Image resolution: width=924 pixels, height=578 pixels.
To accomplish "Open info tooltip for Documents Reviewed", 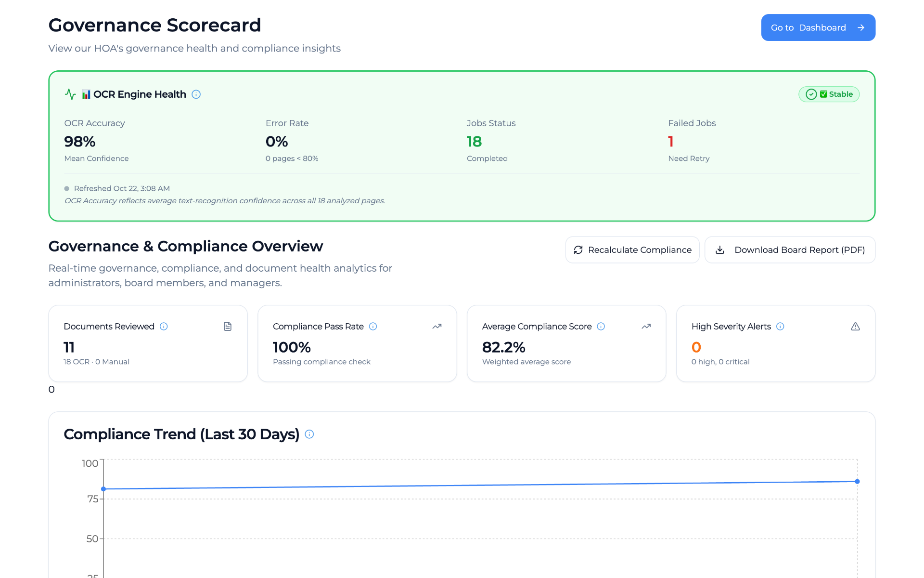I will pyautogui.click(x=164, y=327).
